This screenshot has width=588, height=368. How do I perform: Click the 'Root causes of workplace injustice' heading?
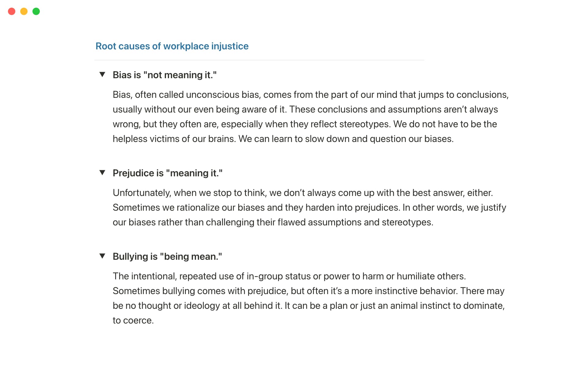[x=172, y=46]
